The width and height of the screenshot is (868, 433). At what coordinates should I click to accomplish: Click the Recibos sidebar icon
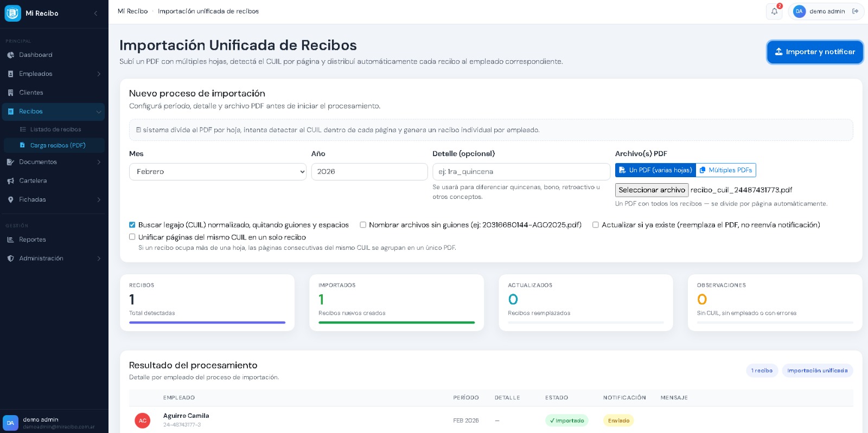10,112
